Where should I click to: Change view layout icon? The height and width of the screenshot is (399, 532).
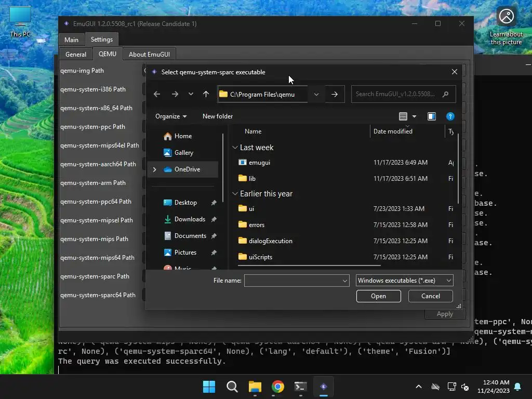(x=403, y=116)
